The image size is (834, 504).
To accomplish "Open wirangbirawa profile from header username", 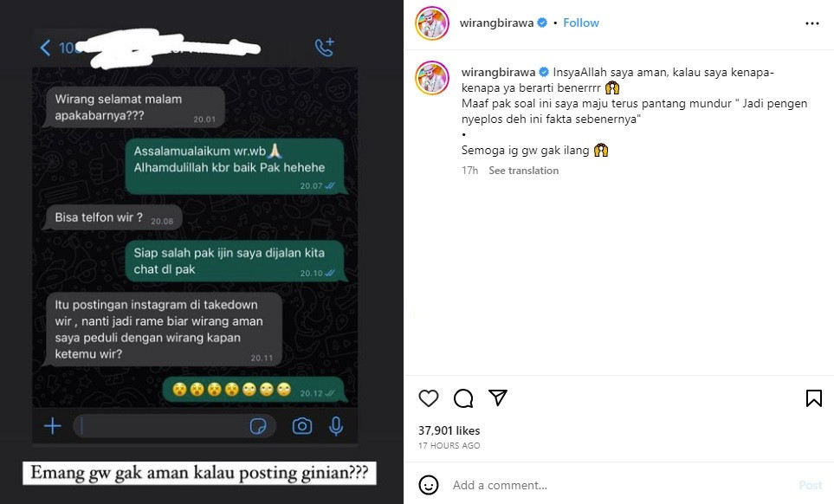I will 496,23.
